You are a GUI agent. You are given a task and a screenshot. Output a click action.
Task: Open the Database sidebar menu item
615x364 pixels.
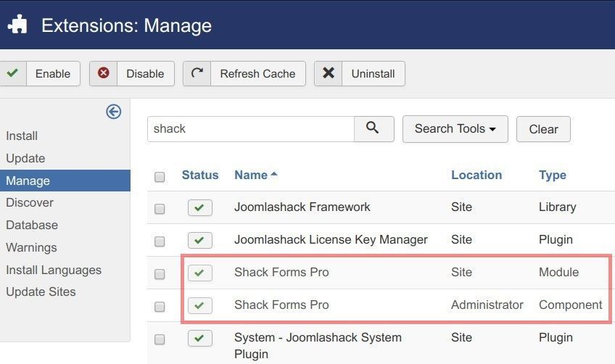(32, 226)
